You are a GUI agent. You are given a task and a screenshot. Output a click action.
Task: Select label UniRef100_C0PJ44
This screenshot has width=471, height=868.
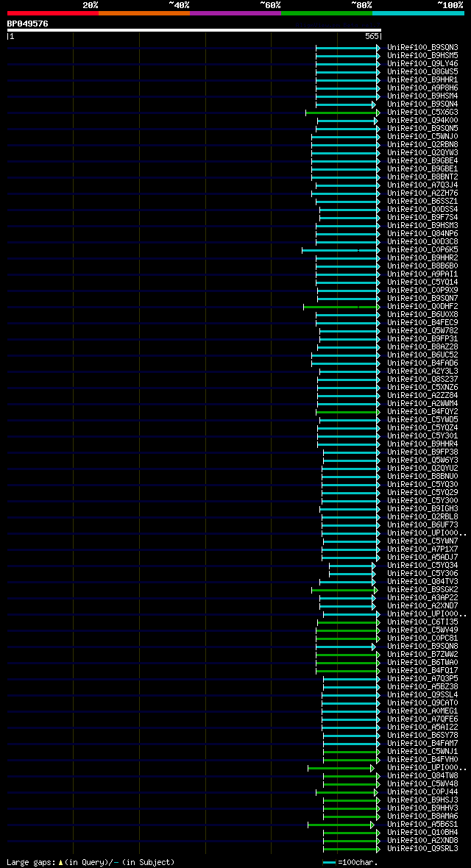point(422,792)
